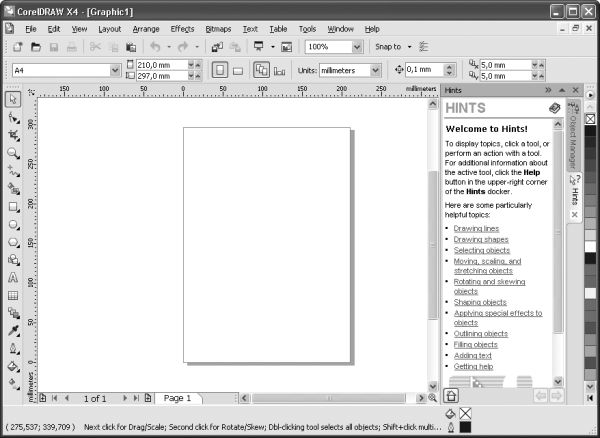
Task: Switch page to portrait orientation
Action: [219, 70]
